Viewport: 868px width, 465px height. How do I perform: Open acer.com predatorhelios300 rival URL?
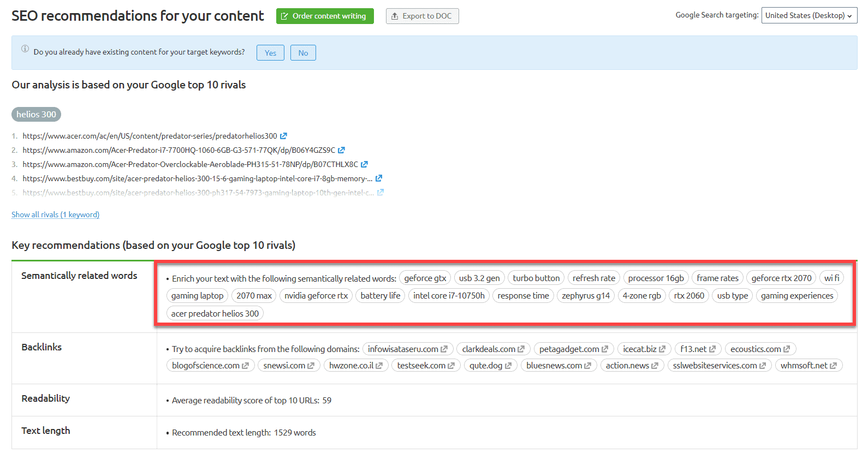tap(150, 136)
